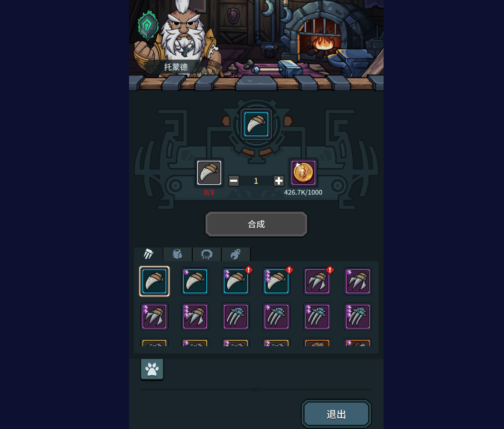Click the 退出 exit button
504x429 pixels.
(336, 414)
